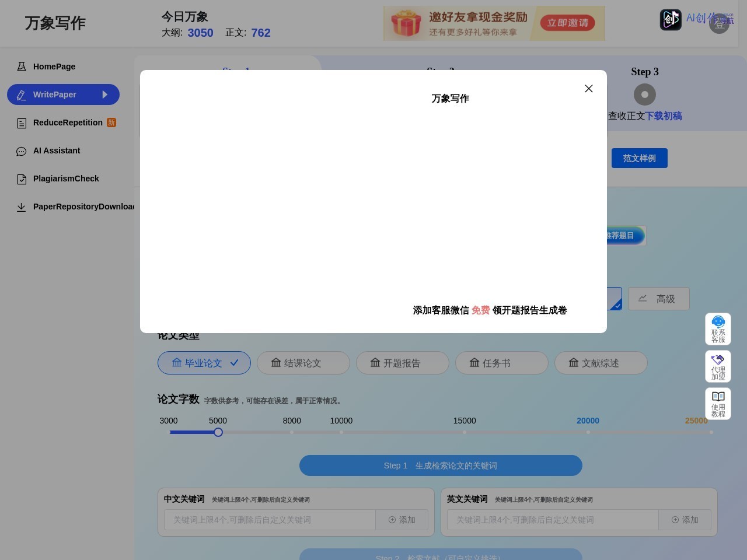Select 毕业论文 paper type
The height and width of the screenshot is (560, 747).
point(204,363)
